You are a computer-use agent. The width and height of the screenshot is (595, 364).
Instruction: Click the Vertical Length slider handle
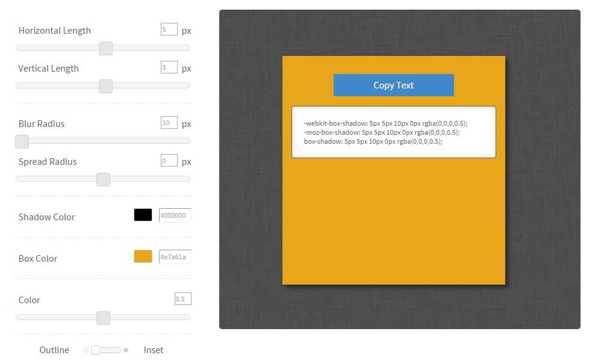(x=105, y=86)
